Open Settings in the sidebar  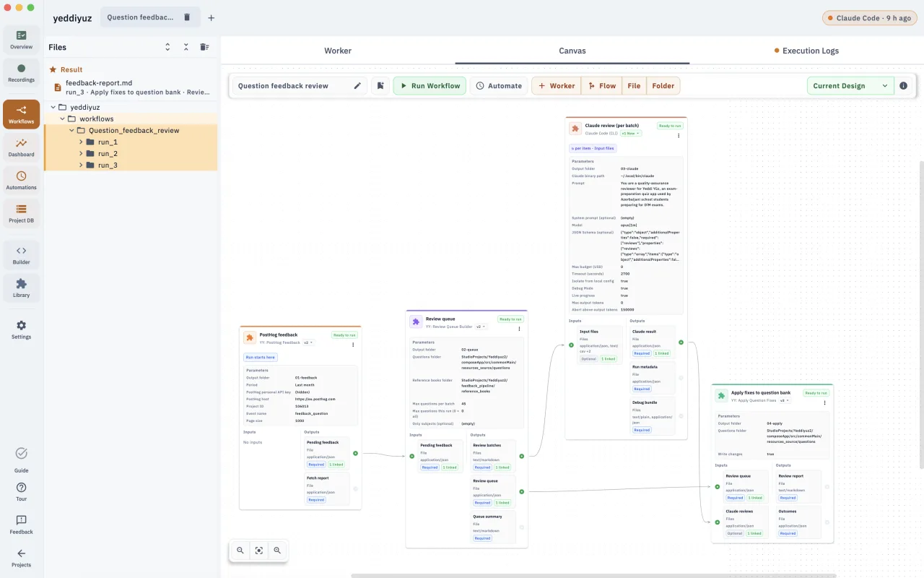(21, 330)
